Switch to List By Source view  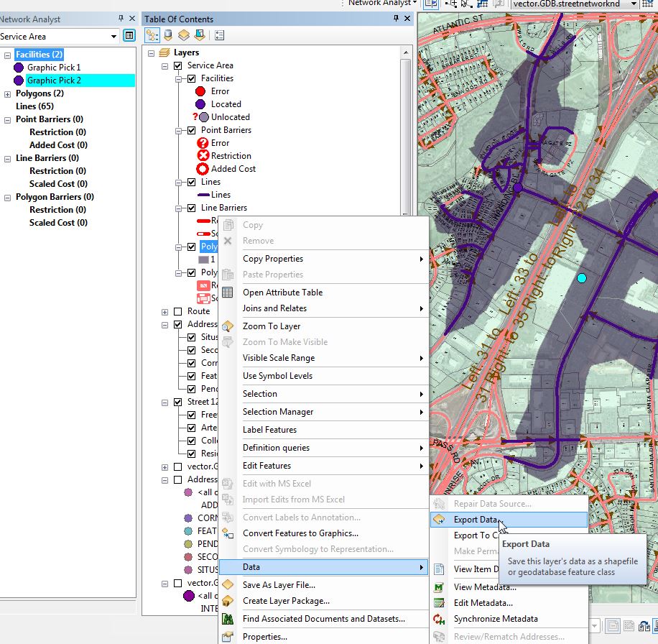point(168,34)
